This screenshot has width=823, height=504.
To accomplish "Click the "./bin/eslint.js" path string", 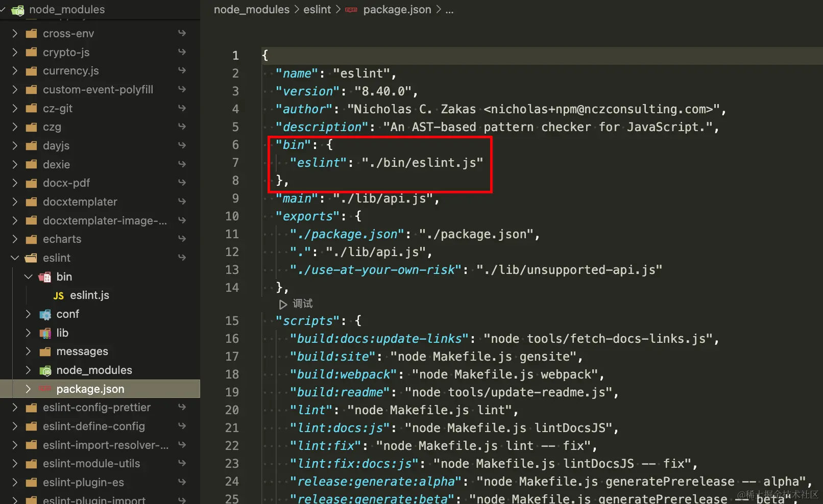I will (422, 163).
